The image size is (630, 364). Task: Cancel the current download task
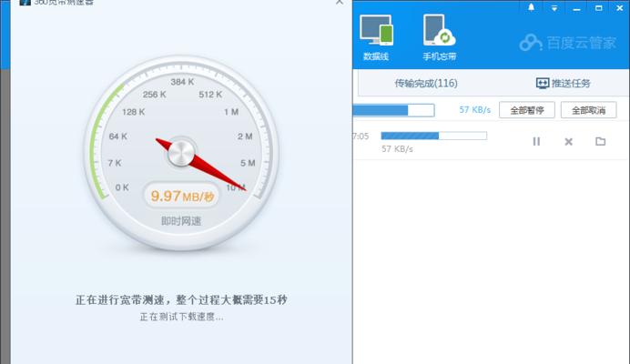pos(568,141)
